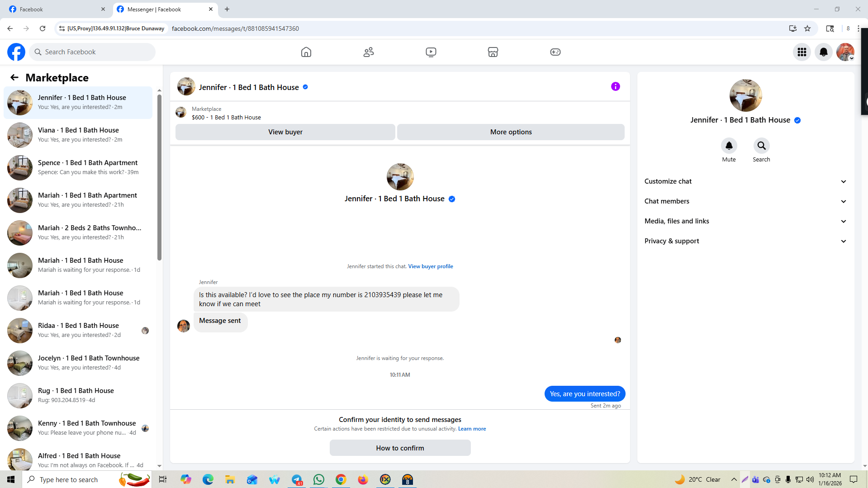Image resolution: width=868 pixels, height=488 pixels.
Task: Open a new browser tab
Action: point(227,9)
